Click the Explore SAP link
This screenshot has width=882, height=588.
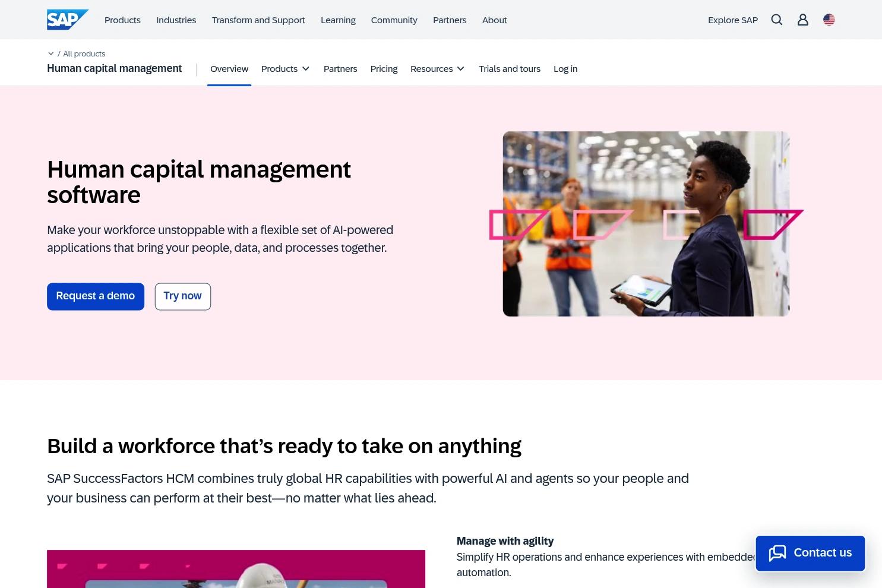(733, 20)
